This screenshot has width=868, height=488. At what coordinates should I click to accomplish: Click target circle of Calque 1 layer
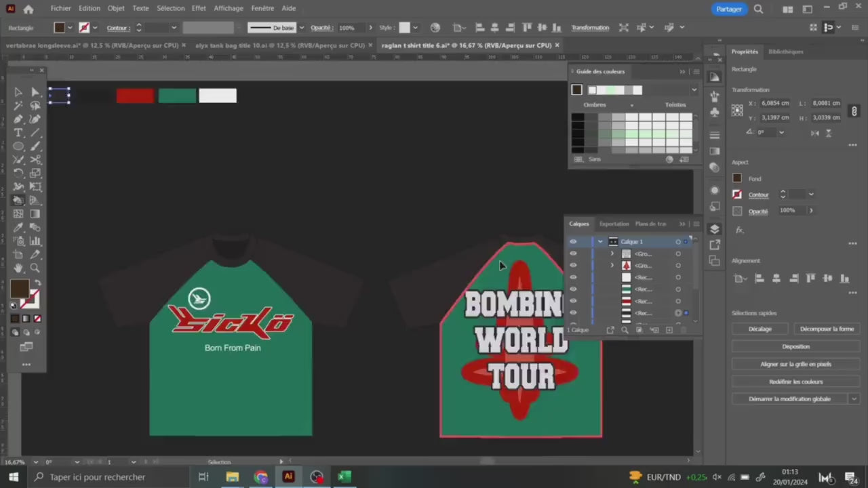(678, 242)
